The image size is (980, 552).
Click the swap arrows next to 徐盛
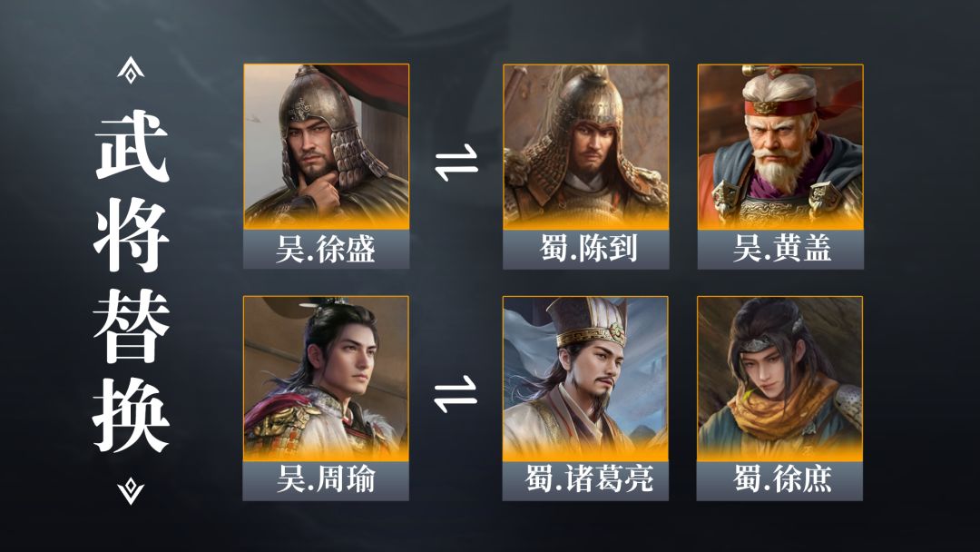(x=456, y=163)
